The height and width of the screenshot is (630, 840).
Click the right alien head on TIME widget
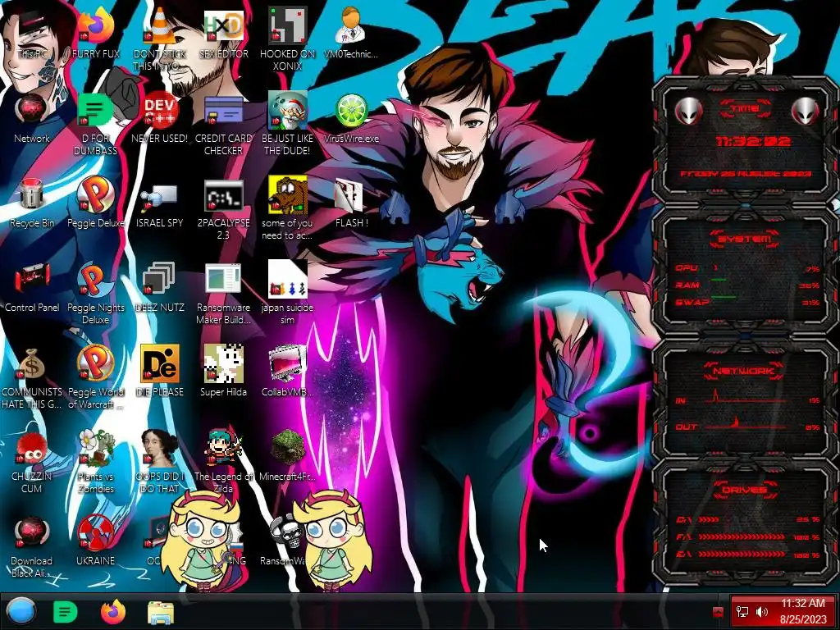click(806, 111)
